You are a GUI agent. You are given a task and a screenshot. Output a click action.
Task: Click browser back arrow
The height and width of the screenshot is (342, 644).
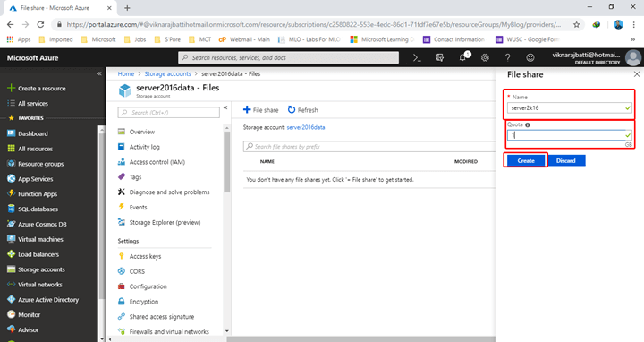[10, 25]
